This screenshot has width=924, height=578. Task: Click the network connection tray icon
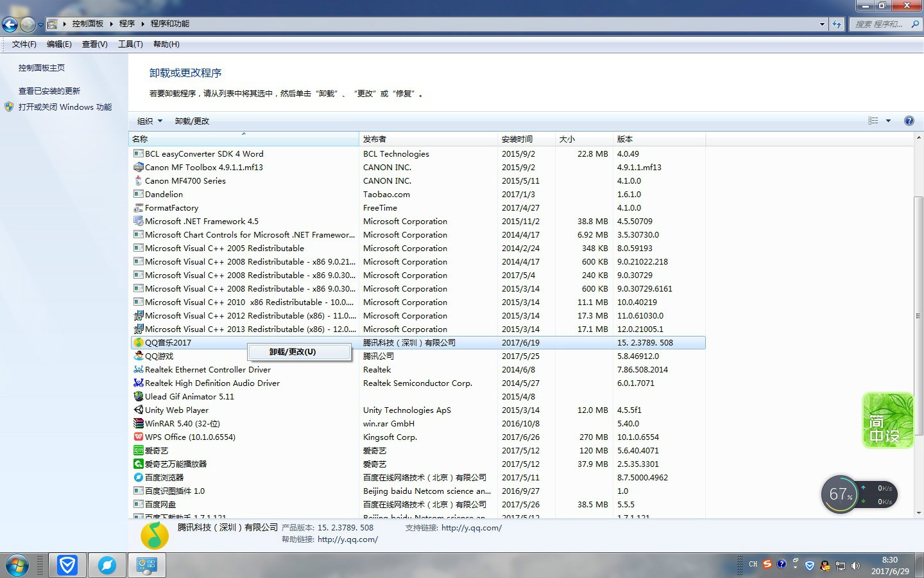840,565
